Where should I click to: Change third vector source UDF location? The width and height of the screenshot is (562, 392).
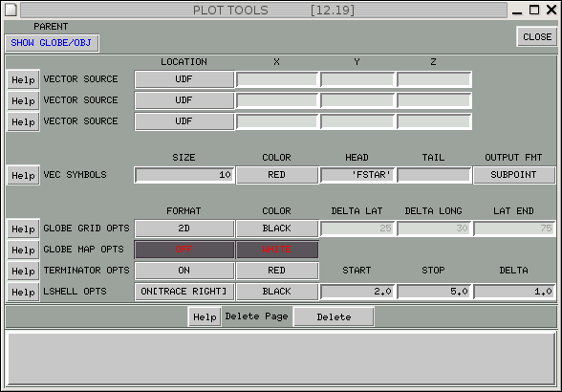(x=184, y=121)
